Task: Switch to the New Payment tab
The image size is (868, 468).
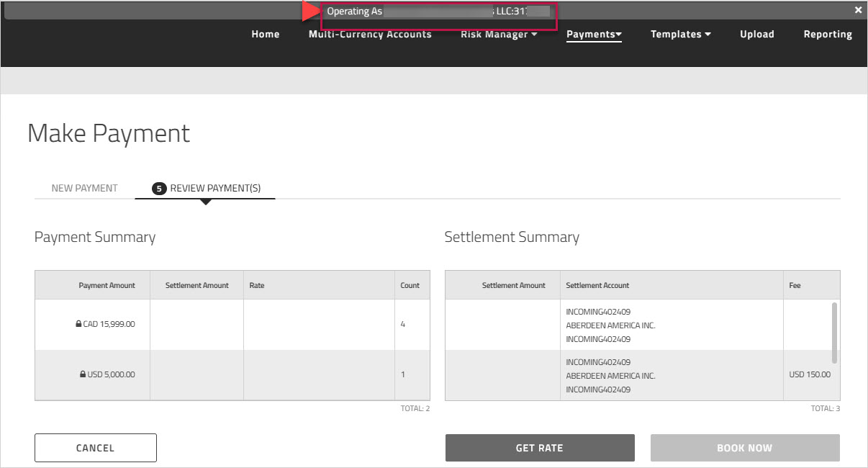Action: (84, 189)
